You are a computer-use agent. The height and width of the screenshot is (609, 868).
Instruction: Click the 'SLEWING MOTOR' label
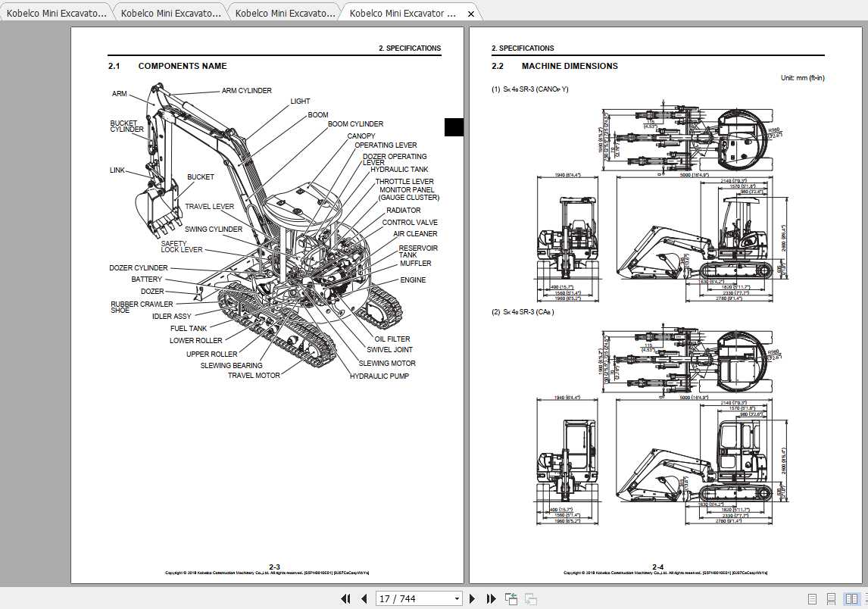(x=387, y=363)
